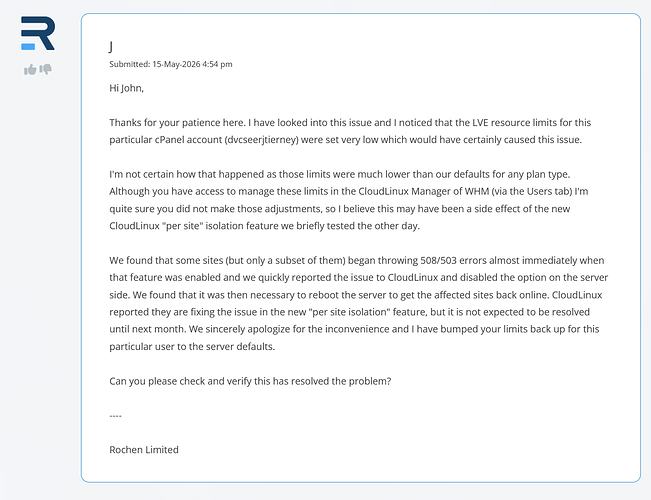Click the Rochen Limited signature
651x500 pixels.
point(144,450)
